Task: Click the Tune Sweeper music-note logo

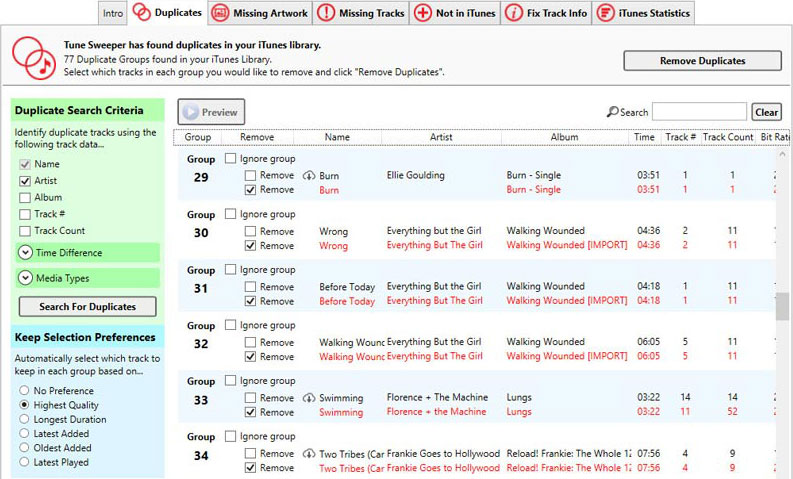Action: pyautogui.click(x=34, y=58)
